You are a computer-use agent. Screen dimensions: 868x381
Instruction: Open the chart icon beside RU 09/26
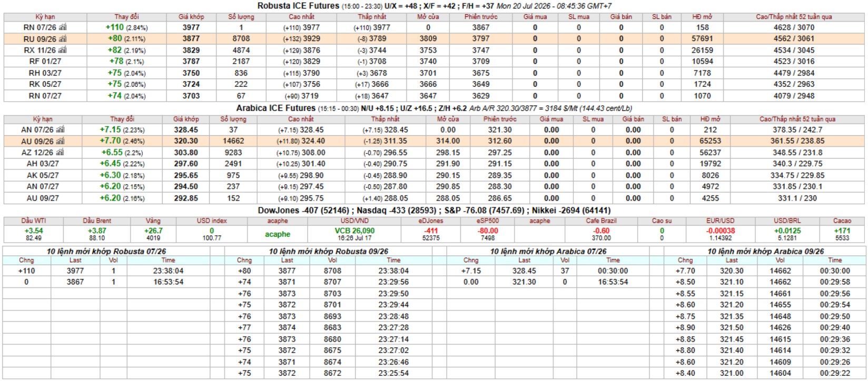(x=63, y=38)
